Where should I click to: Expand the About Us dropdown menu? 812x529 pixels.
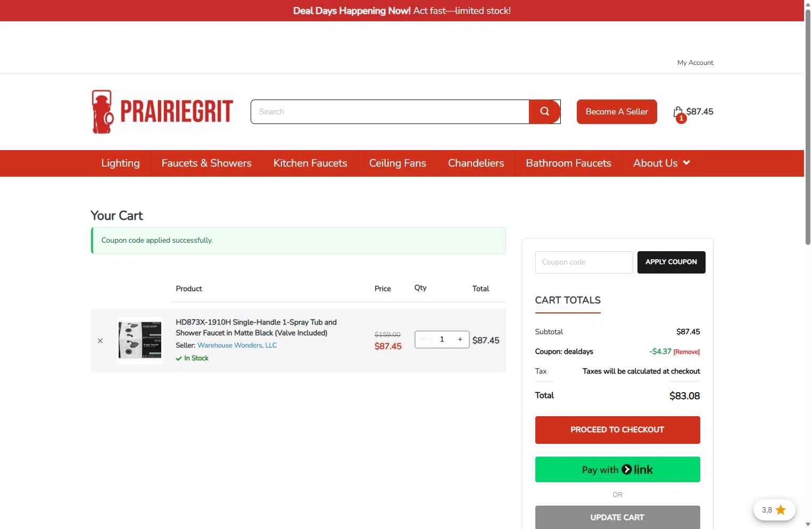pos(661,163)
